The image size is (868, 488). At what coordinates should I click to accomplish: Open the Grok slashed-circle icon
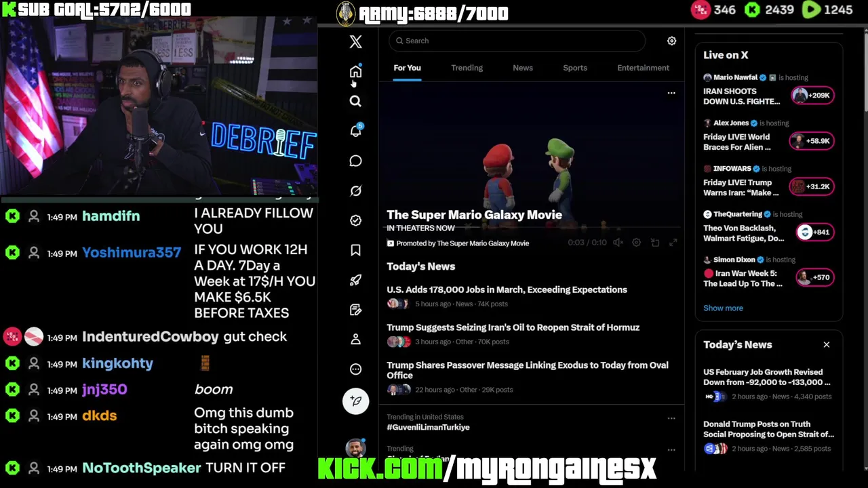coord(355,190)
